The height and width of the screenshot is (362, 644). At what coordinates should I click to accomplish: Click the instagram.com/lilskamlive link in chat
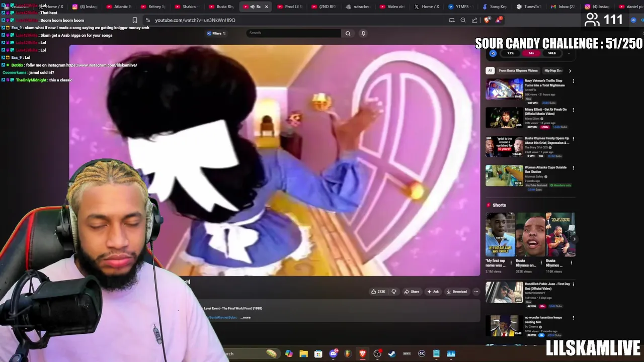click(x=102, y=65)
